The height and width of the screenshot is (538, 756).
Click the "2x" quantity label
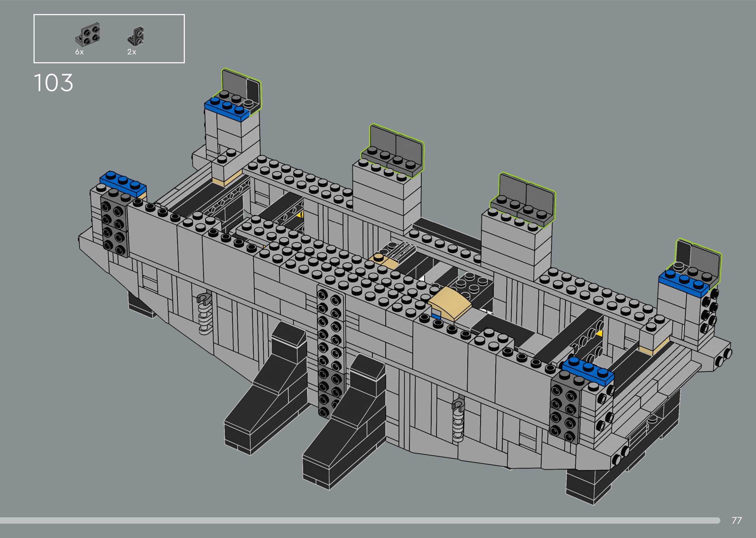point(132,52)
